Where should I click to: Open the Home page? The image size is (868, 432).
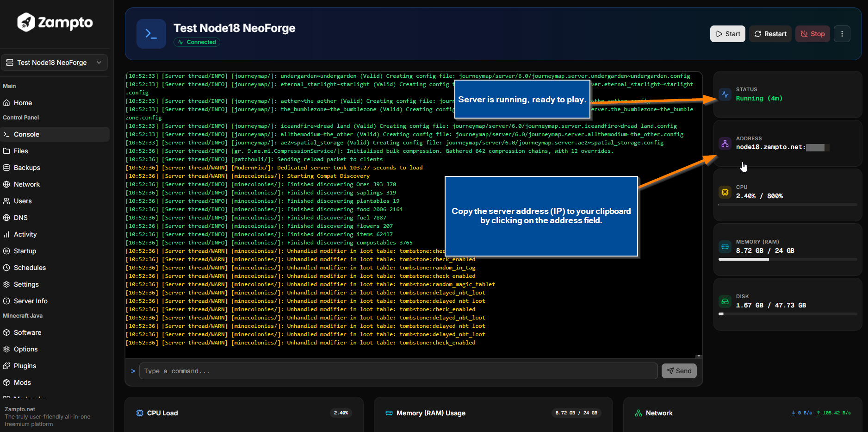[55, 103]
